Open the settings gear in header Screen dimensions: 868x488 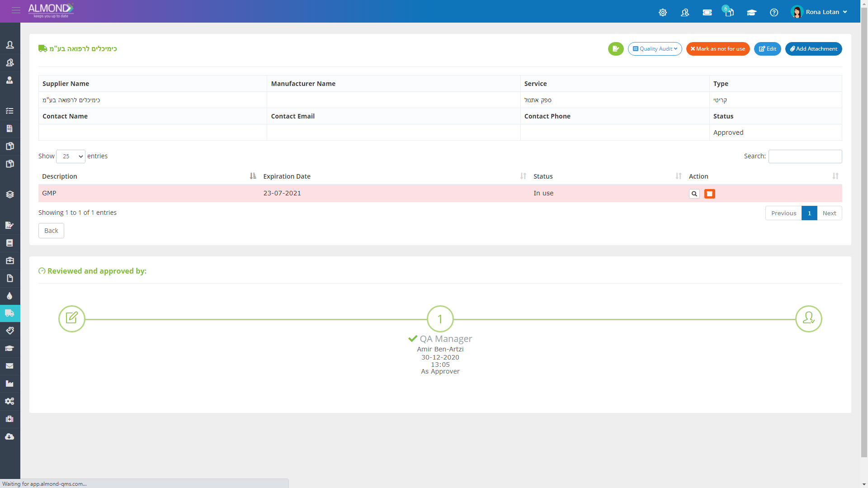(x=663, y=13)
